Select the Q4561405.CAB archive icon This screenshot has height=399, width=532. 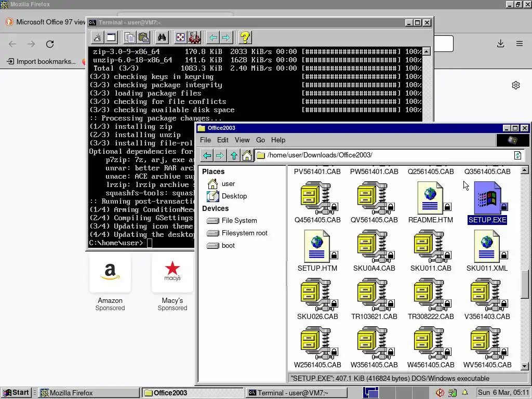(x=318, y=198)
